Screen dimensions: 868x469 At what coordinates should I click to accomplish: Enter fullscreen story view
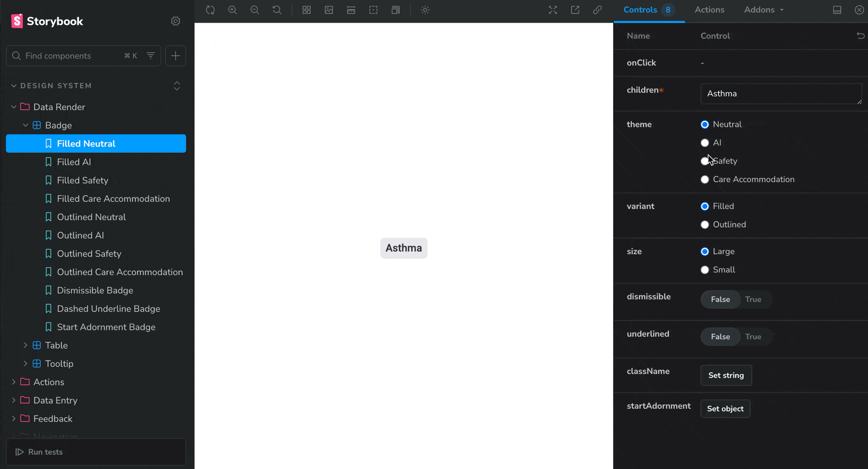coord(553,10)
